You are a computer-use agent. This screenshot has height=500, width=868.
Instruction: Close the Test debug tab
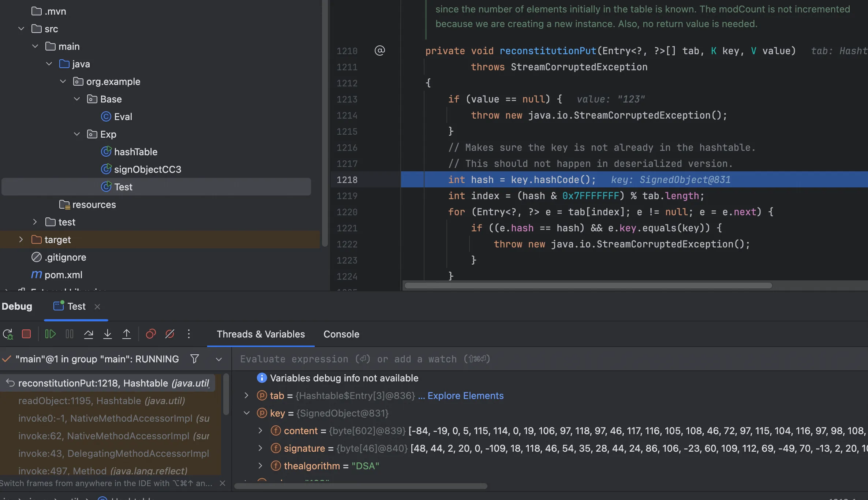click(97, 307)
